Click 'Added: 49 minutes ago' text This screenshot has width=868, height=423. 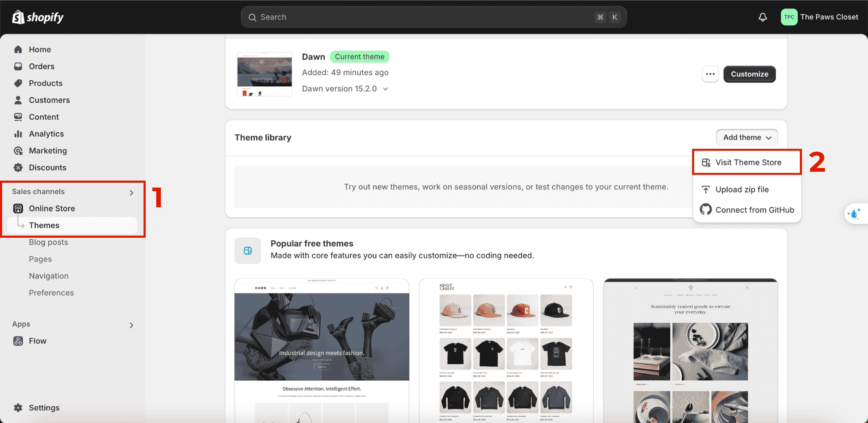345,72
